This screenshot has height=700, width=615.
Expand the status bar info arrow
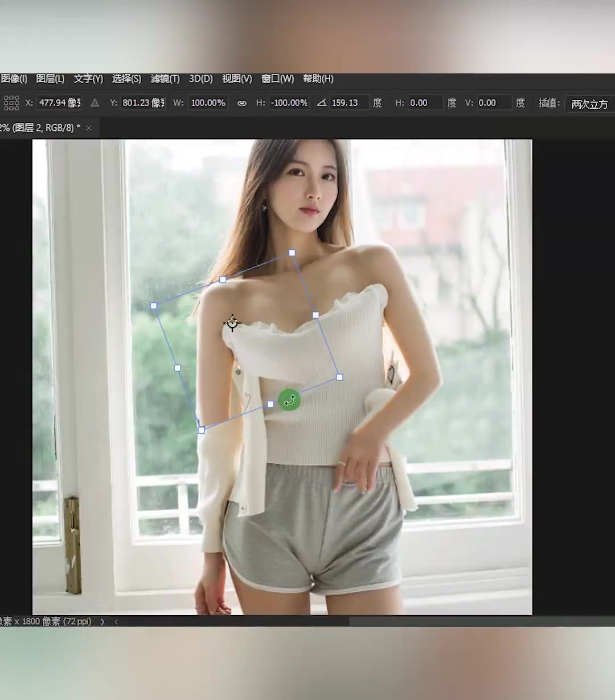click(102, 621)
